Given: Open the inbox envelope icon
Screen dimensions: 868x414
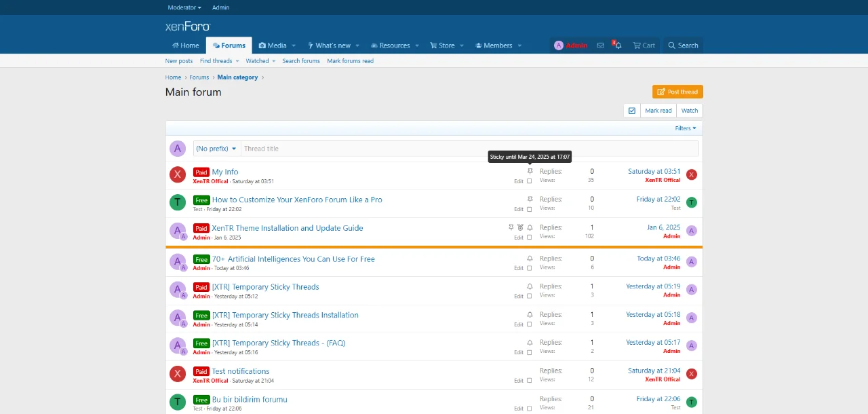Looking at the screenshot, I should coord(600,45).
